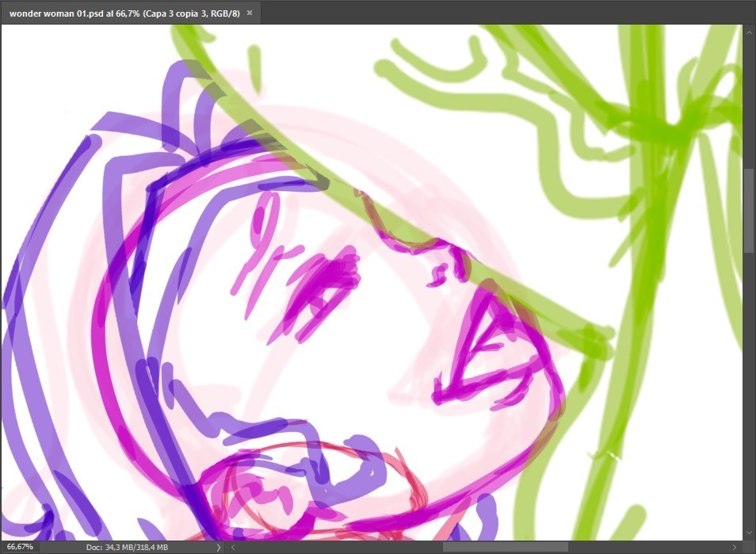Click the horizontal scrollbar right arrow
Screen dimensions: 756x554
[735, 547]
